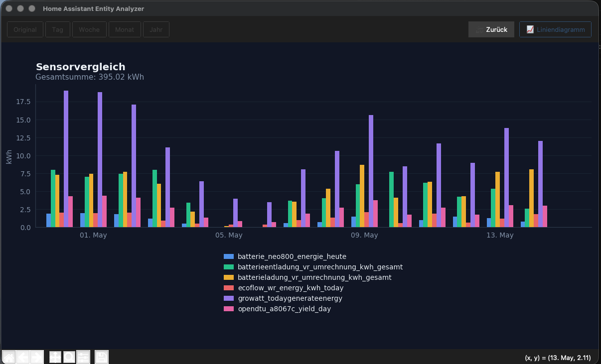Screen dimensions: 601x364
Task: Click the Zurück button
Action: coord(491,29)
